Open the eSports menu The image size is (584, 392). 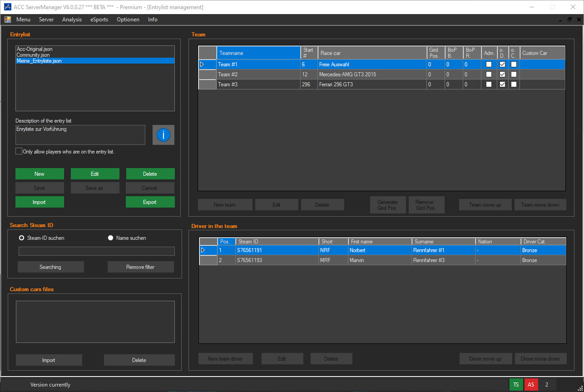(99, 20)
